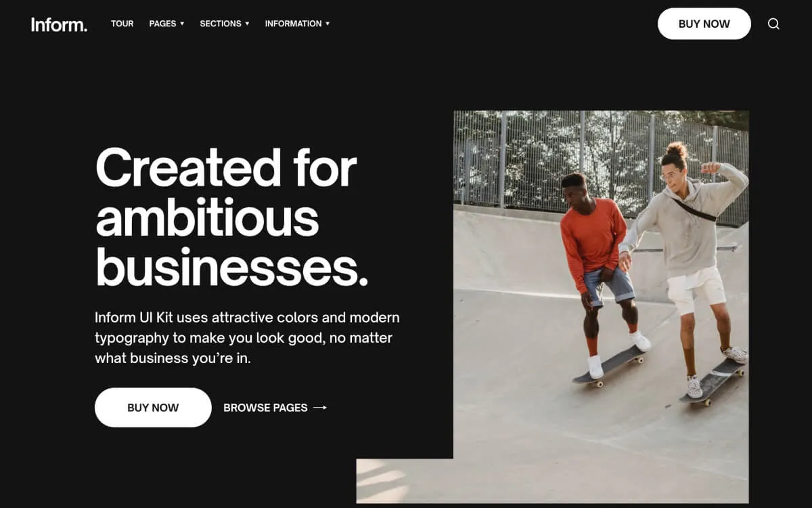Select the SECTIONS menu label
812x508 pixels.
[221, 24]
